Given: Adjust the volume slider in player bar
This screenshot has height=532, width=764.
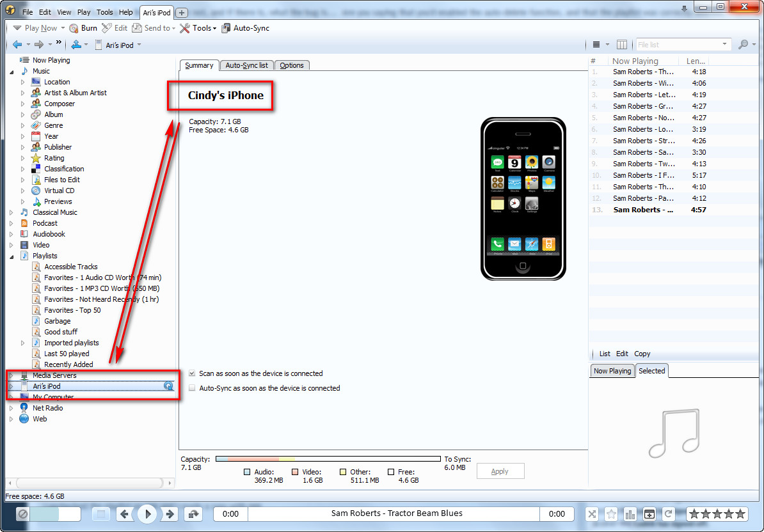Looking at the screenshot, I should [x=54, y=513].
